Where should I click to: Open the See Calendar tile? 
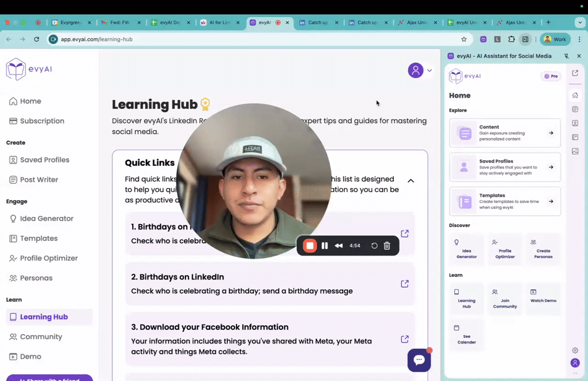tap(466, 335)
